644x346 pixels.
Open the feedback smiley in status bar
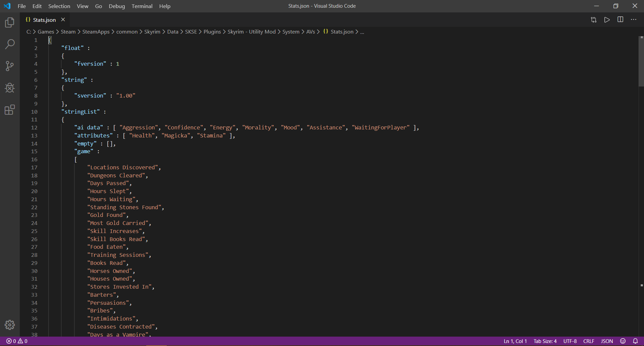[x=623, y=341]
